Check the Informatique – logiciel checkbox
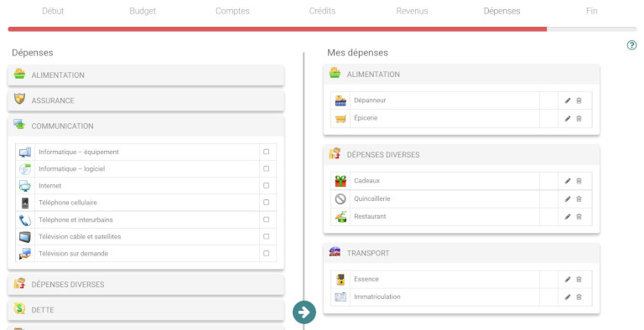The width and height of the screenshot is (644, 330). click(266, 168)
